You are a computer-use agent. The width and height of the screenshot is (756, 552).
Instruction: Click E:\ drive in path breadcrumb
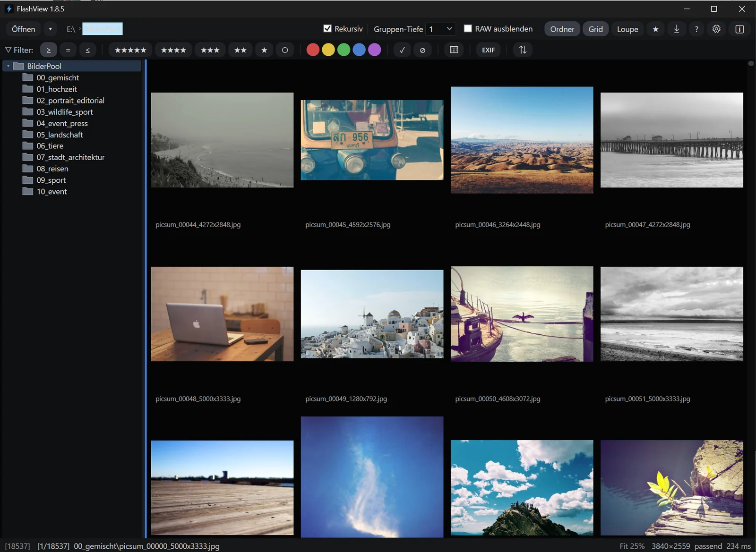71,29
